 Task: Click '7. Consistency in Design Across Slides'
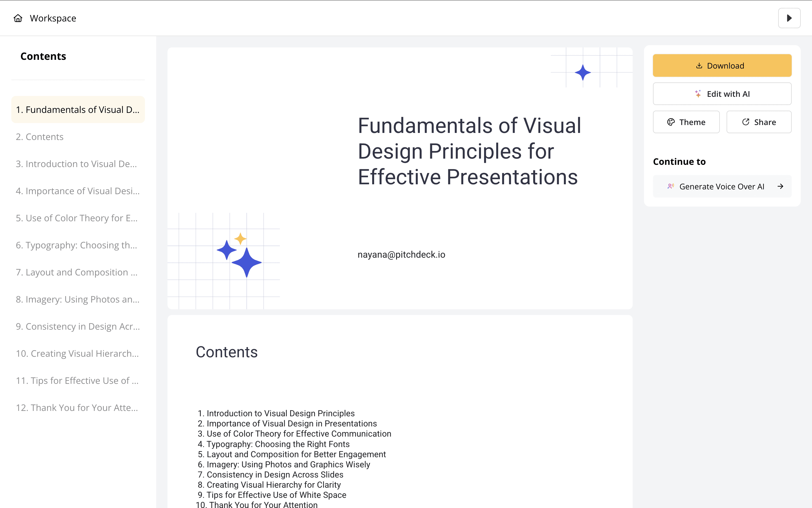click(270, 474)
